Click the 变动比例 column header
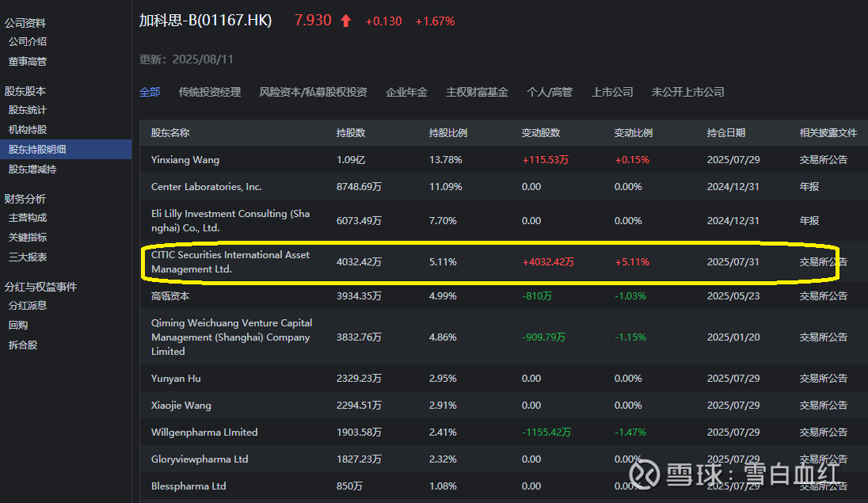The height and width of the screenshot is (503, 868). (x=634, y=133)
